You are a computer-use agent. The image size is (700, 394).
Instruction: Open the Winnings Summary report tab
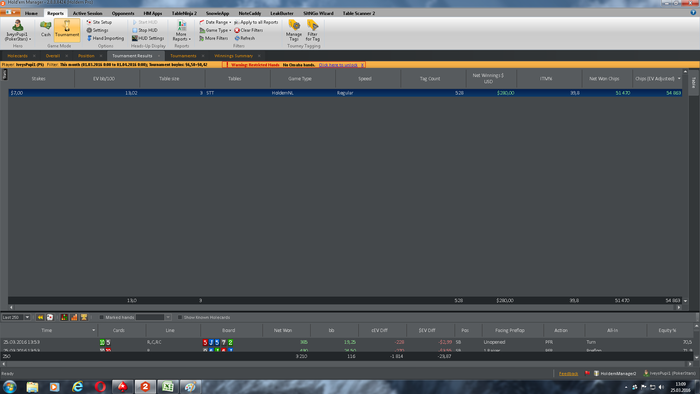(233, 56)
